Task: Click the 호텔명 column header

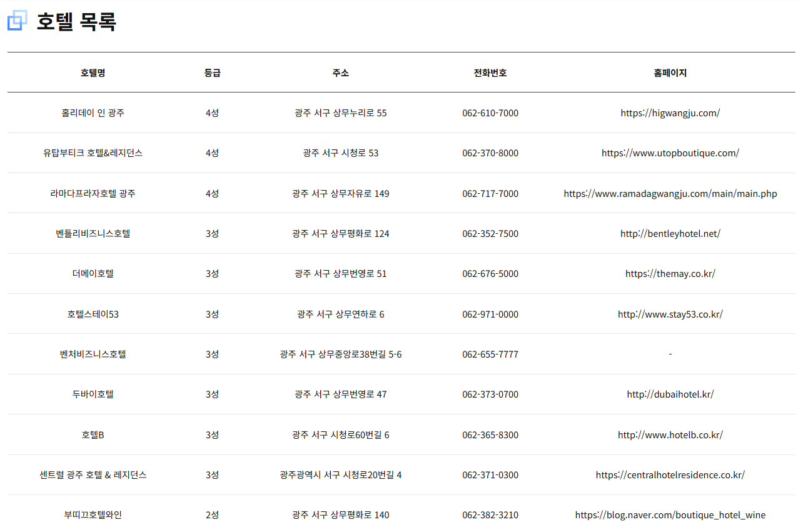Action: (x=93, y=73)
